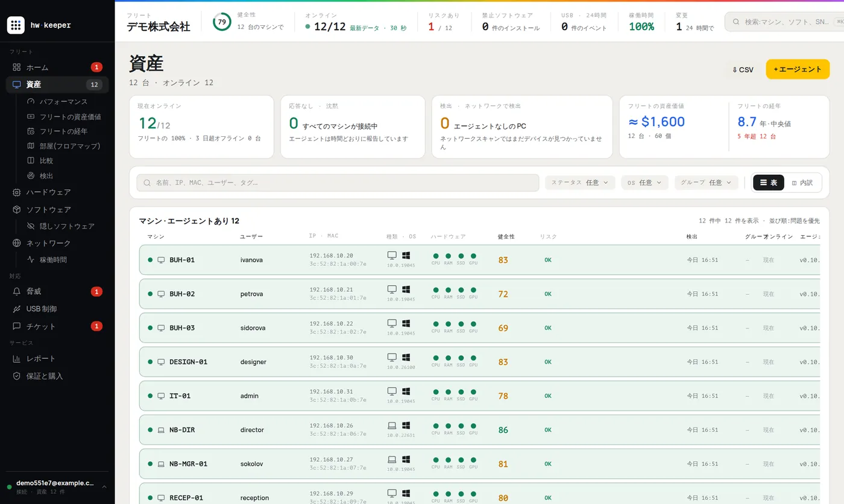Go to USB 制御 page
This screenshot has width=844, height=504.
tap(57, 309)
